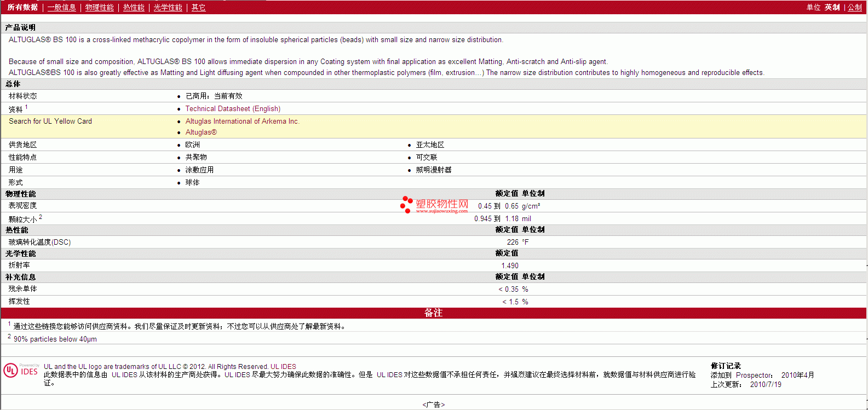Click the red-dot plastics site watermark logo
This screenshot has width=868, height=410.
coord(434,205)
